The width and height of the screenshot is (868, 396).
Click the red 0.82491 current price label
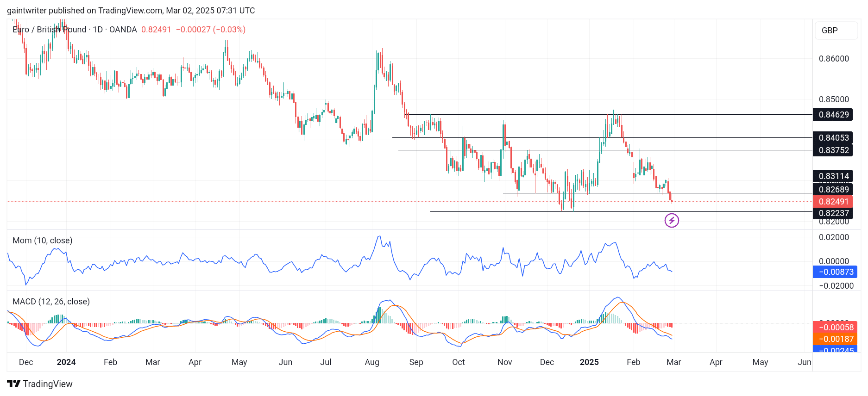[833, 202]
